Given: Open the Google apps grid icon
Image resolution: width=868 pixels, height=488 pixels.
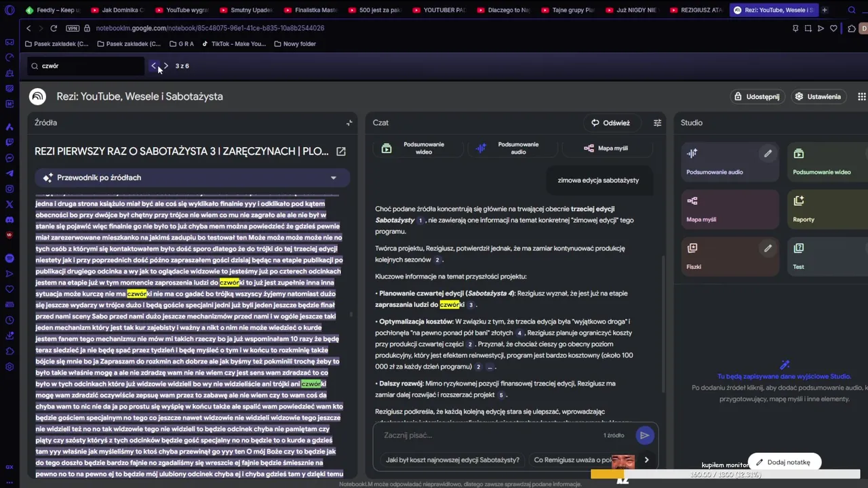Looking at the screenshot, I should pos(861,96).
